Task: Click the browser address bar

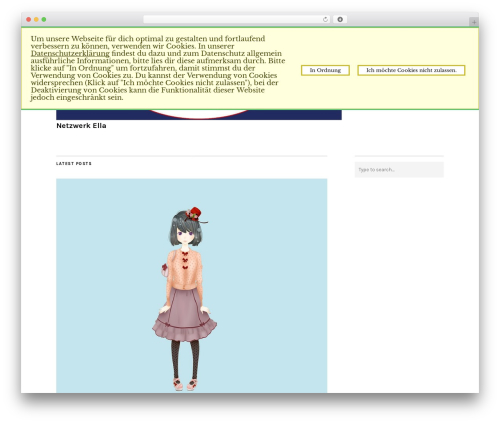Action: coord(236,20)
